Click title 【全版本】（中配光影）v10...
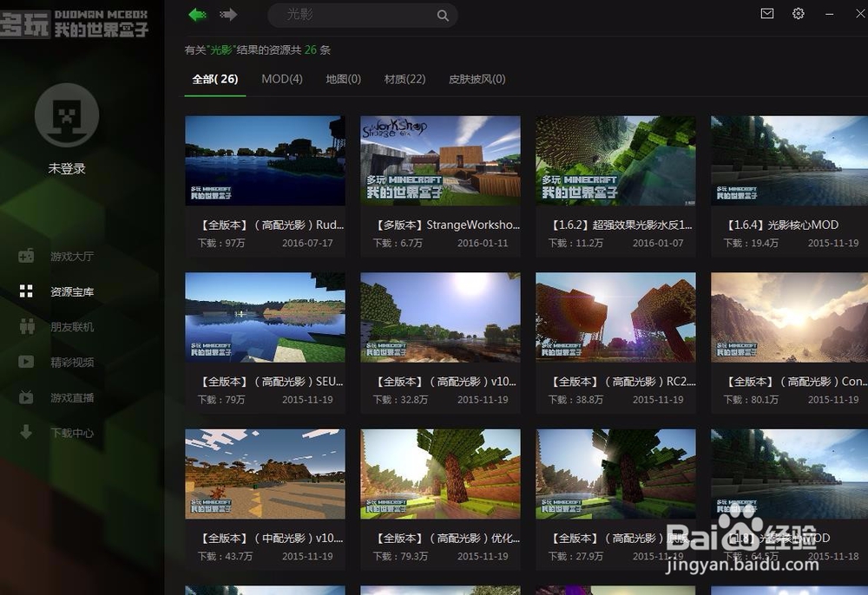868x595 pixels. pyautogui.click(x=271, y=538)
